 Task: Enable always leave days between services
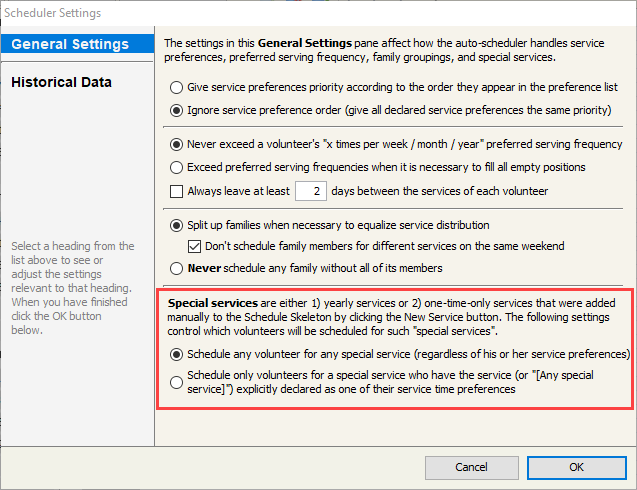[178, 191]
